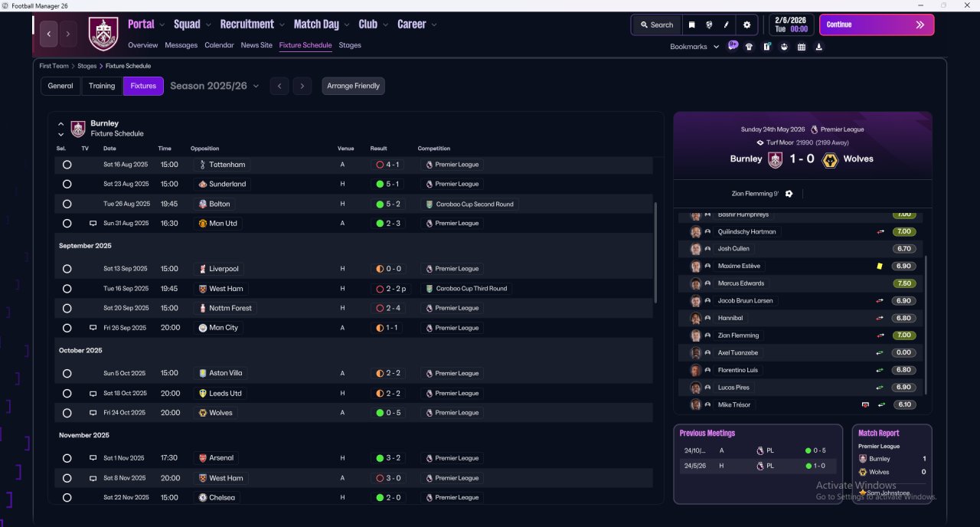Click the Burnley badge in match scoreline
The image size is (980, 527).
click(775, 159)
